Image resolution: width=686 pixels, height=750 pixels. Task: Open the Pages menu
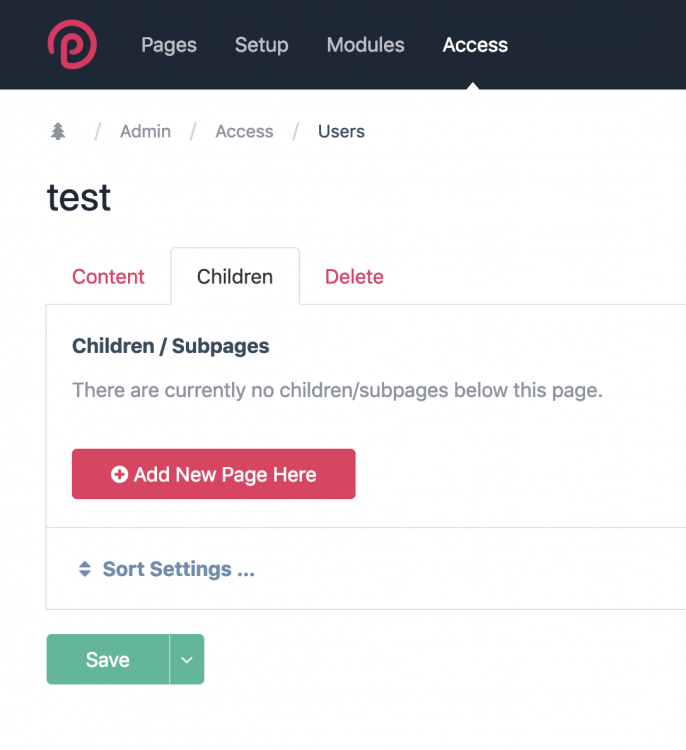tap(169, 45)
